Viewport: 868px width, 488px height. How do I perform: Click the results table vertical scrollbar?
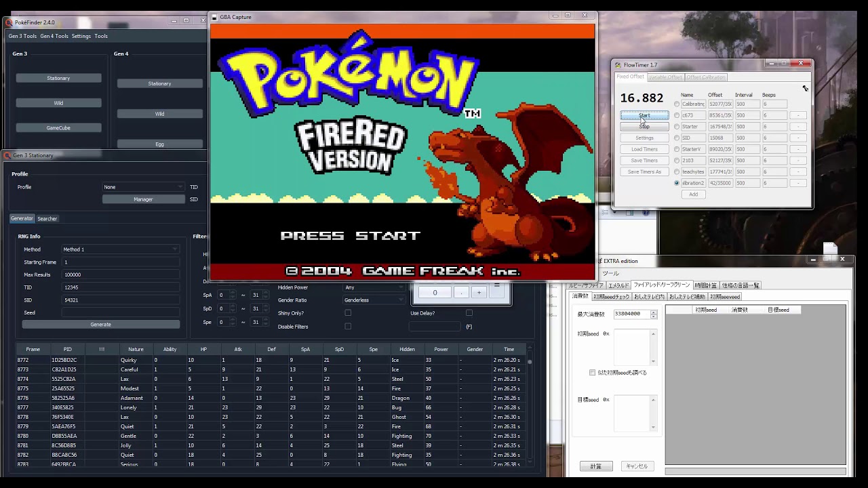tap(530, 405)
